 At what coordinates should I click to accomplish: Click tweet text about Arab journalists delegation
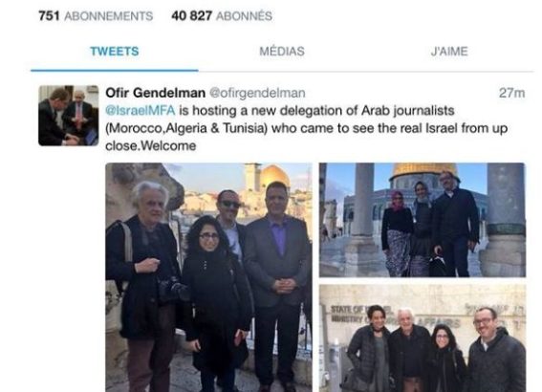306,128
